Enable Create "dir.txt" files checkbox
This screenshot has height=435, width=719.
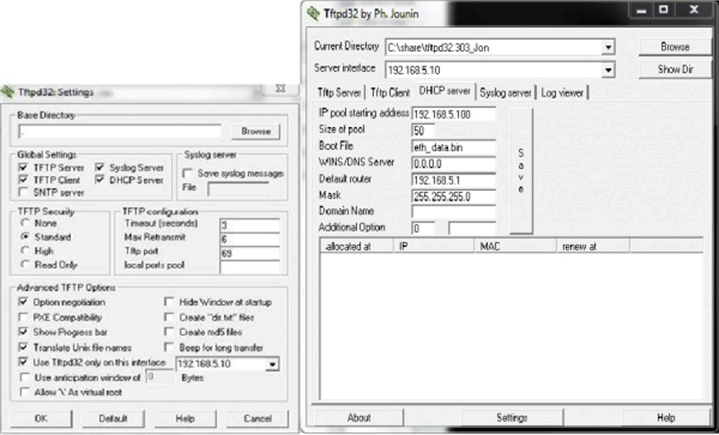169,317
